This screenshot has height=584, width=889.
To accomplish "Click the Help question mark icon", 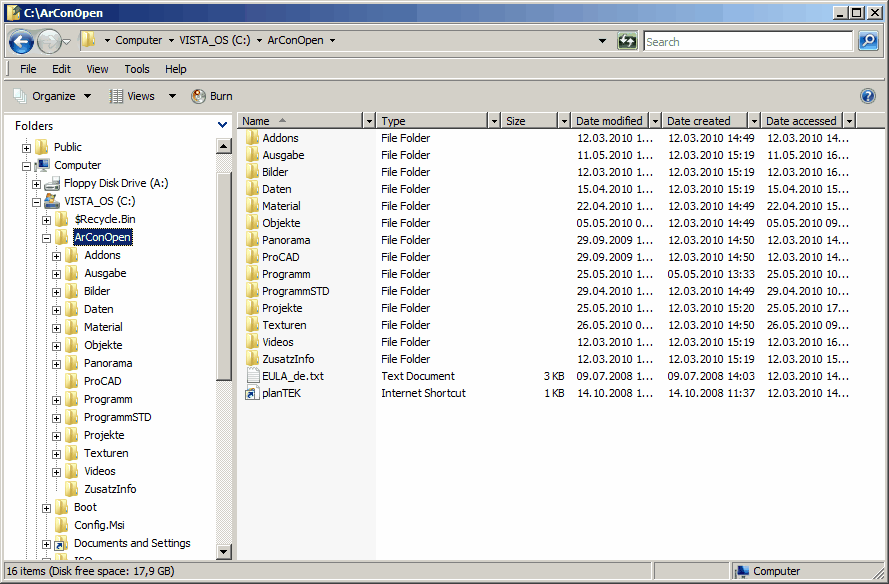I will coord(868,96).
